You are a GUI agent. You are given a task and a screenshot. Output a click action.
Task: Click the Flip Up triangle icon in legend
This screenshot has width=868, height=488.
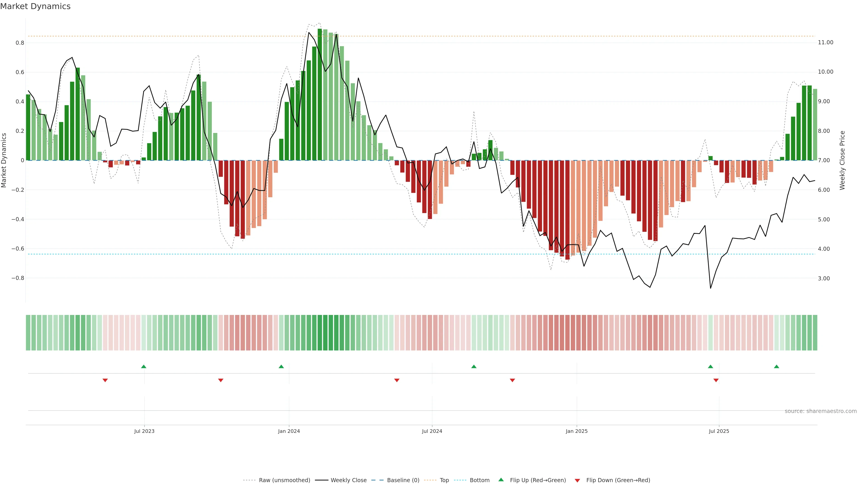[x=501, y=480]
